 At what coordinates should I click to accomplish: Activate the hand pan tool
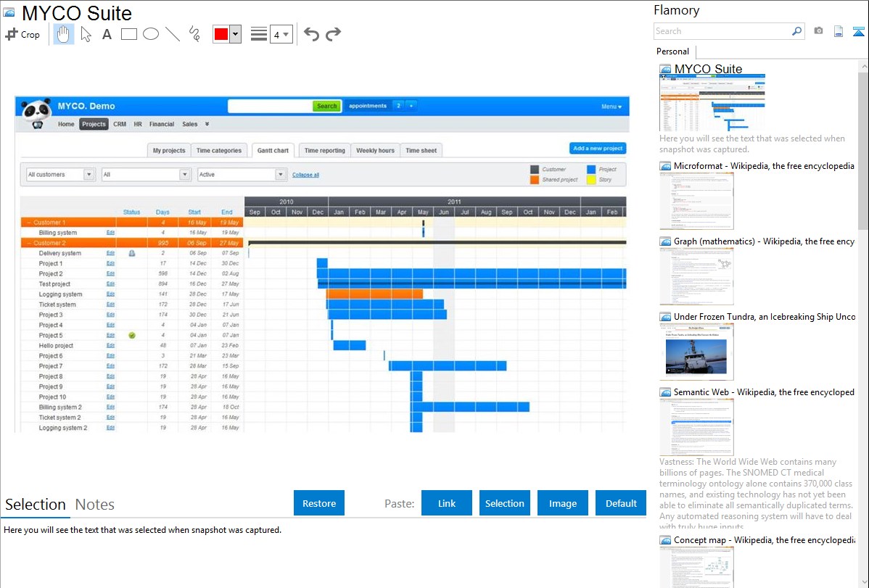[x=64, y=34]
